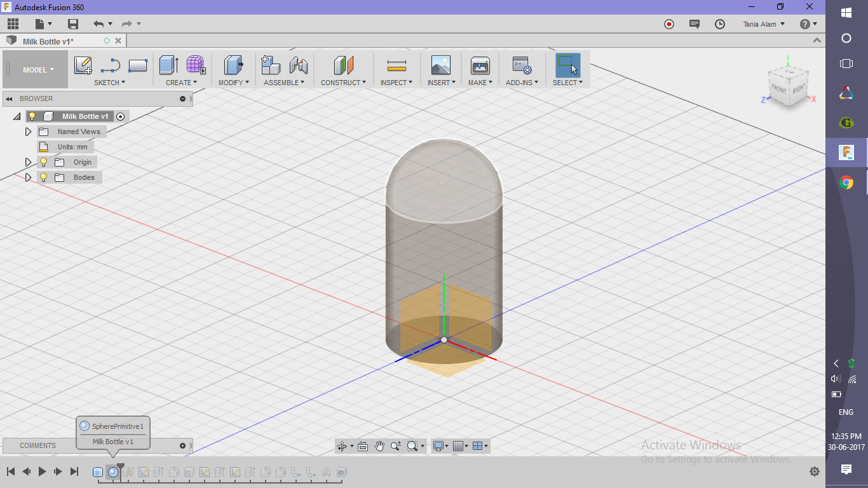Open the File menu dropdown
This screenshot has height=488, width=868.
tap(44, 24)
